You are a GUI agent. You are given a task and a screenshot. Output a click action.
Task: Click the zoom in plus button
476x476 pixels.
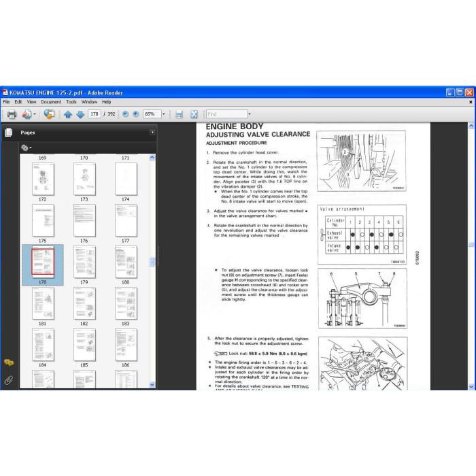click(136, 114)
